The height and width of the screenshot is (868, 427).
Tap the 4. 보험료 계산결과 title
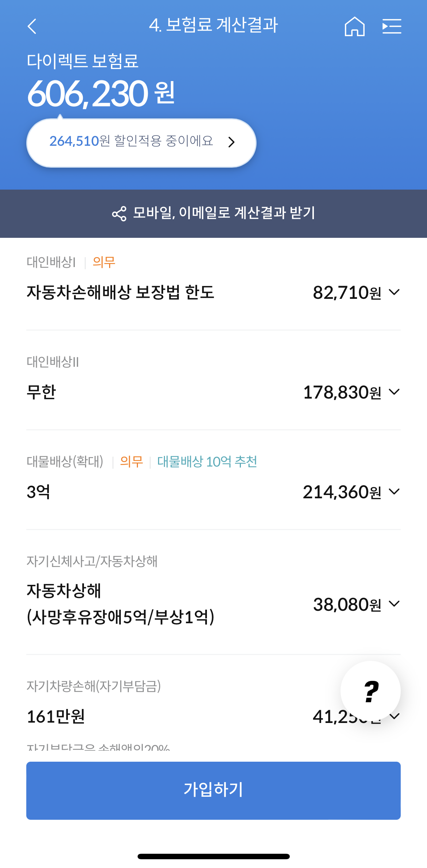213,26
